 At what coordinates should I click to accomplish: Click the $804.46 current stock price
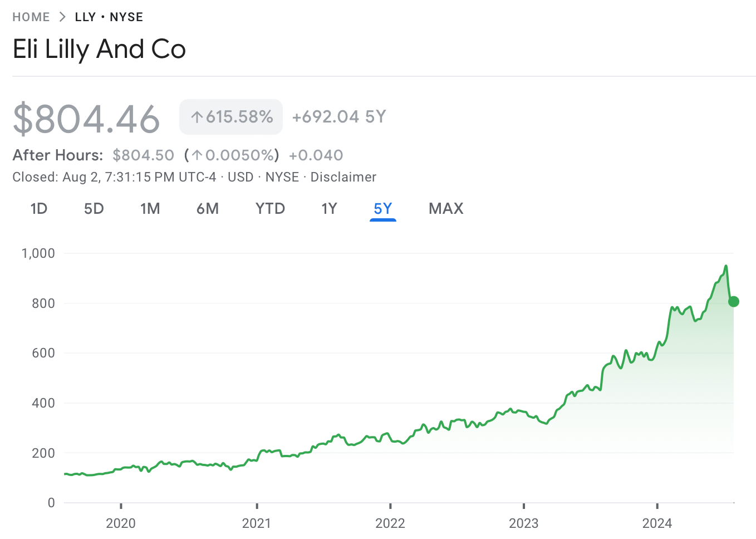point(87,119)
